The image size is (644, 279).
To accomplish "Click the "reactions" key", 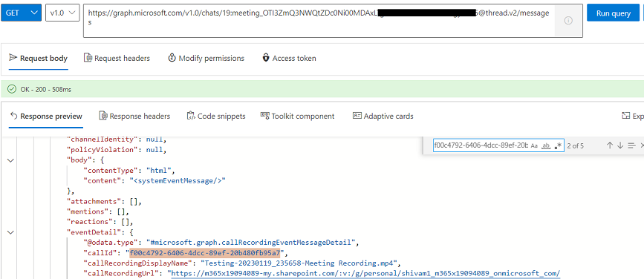I will point(88,222).
